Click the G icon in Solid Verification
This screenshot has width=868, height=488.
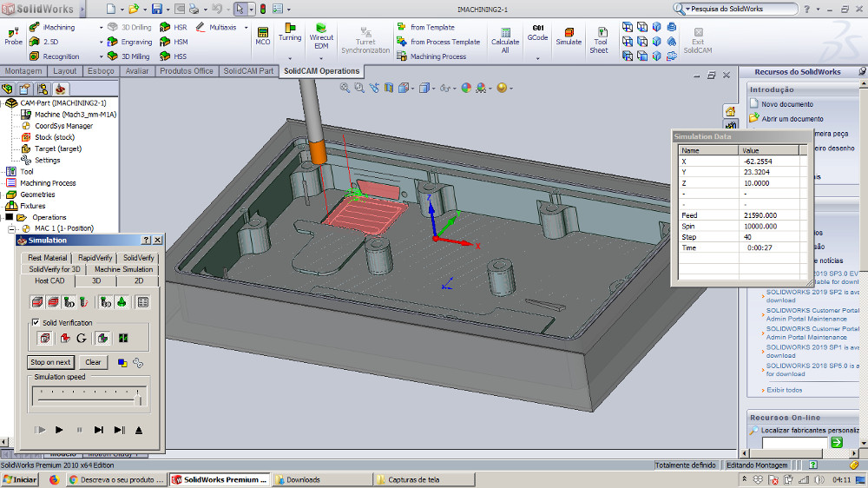(x=82, y=338)
